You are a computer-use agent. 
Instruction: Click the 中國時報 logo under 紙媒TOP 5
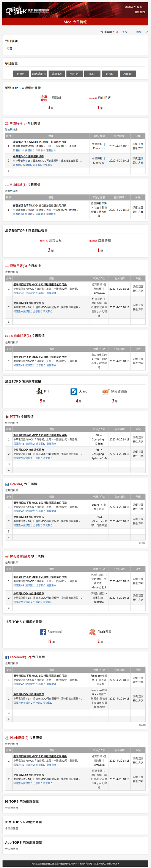coord(44,98)
